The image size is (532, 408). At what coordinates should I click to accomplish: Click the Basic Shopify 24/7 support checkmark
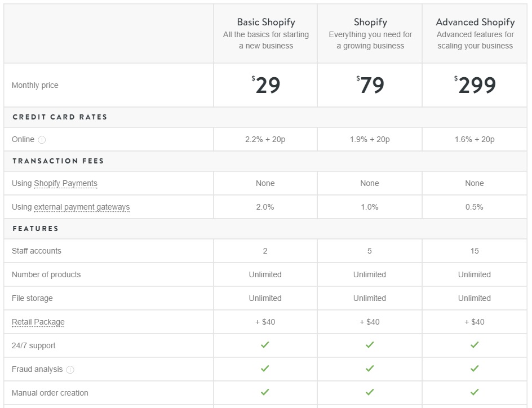(265, 345)
